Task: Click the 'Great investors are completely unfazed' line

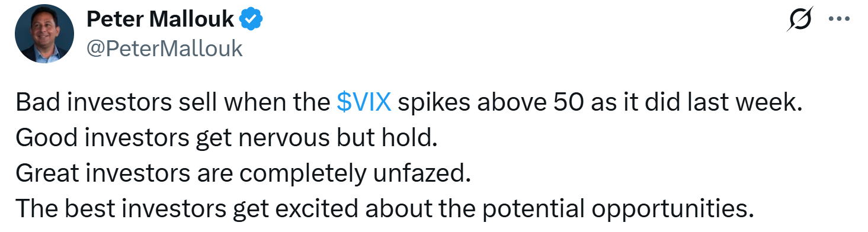Action: tap(243, 175)
